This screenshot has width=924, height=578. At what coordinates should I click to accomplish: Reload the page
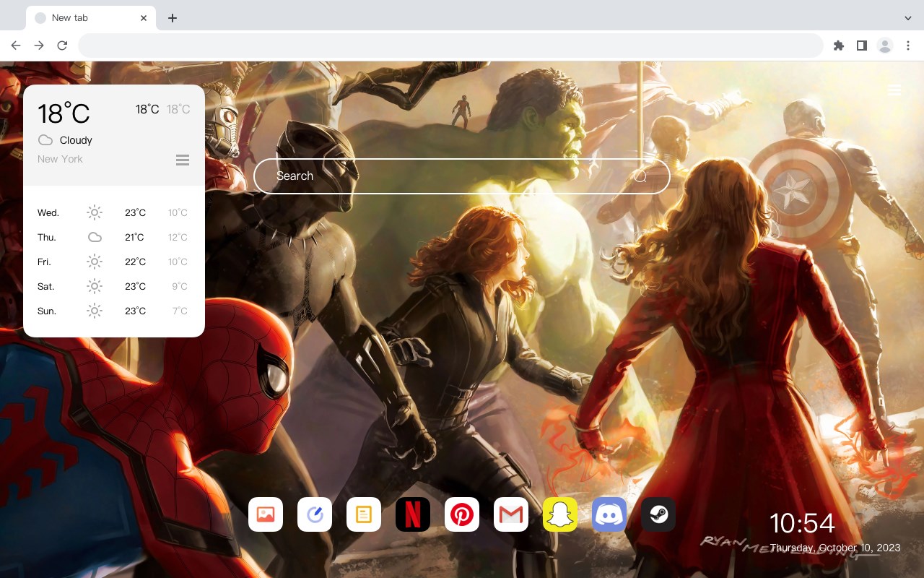coord(62,46)
